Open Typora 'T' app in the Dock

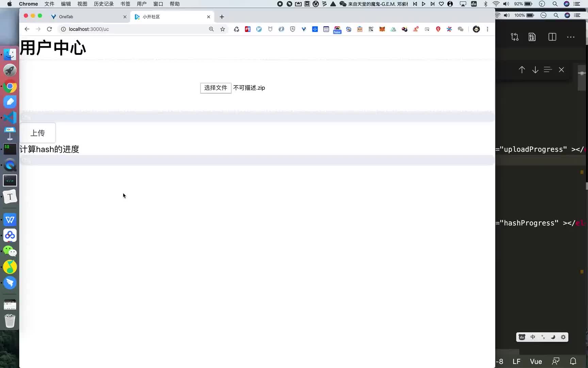tap(10, 197)
